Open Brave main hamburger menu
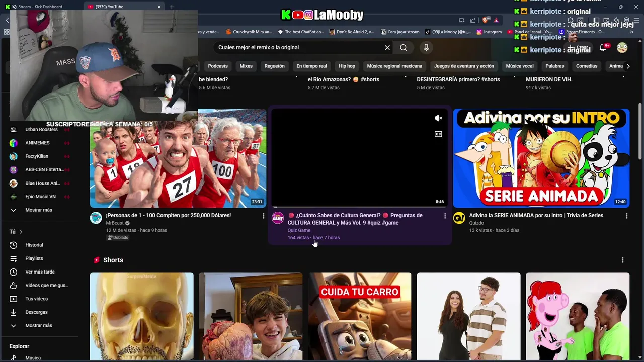Image resolution: width=644 pixels, height=362 pixels. [x=637, y=21]
